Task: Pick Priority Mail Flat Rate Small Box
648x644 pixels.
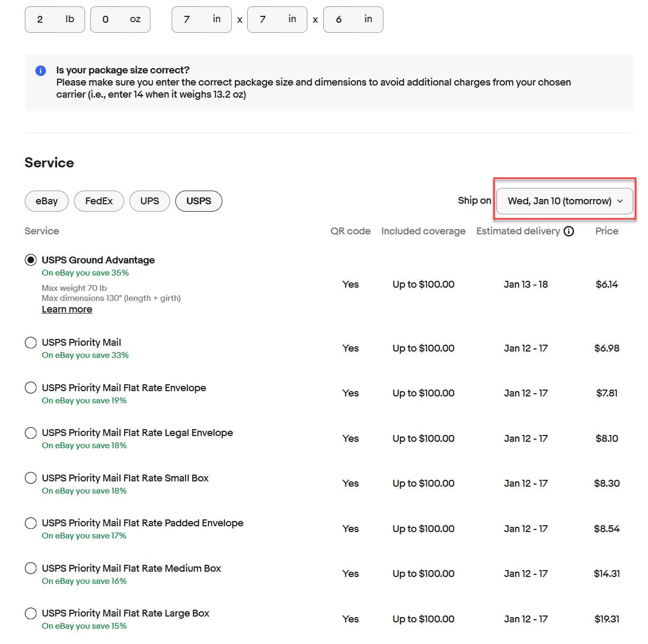Action: click(31, 478)
